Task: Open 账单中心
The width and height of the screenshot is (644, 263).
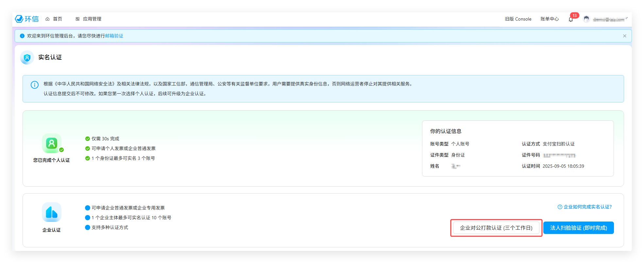Action: click(550, 19)
